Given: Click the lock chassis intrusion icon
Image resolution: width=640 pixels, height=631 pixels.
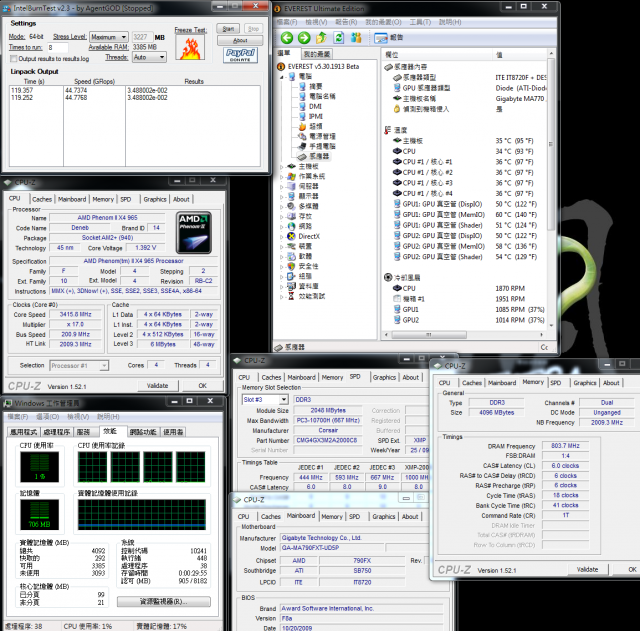Looking at the screenshot, I should 397,109.
